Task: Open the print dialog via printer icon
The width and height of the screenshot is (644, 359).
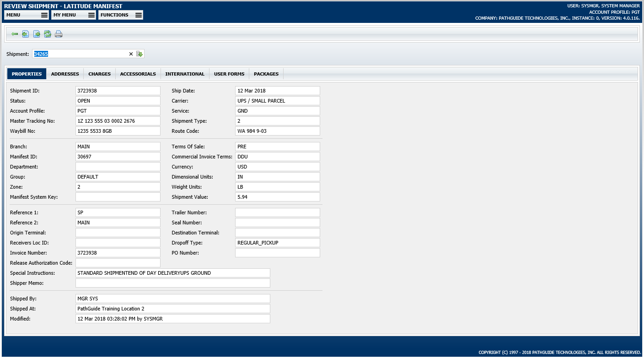Action: coord(59,34)
